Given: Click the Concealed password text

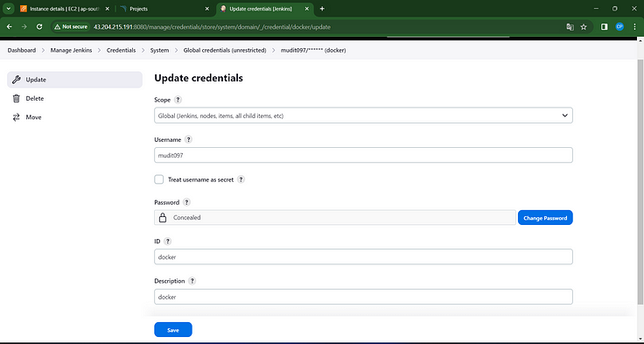Looking at the screenshot, I should click(x=187, y=218).
